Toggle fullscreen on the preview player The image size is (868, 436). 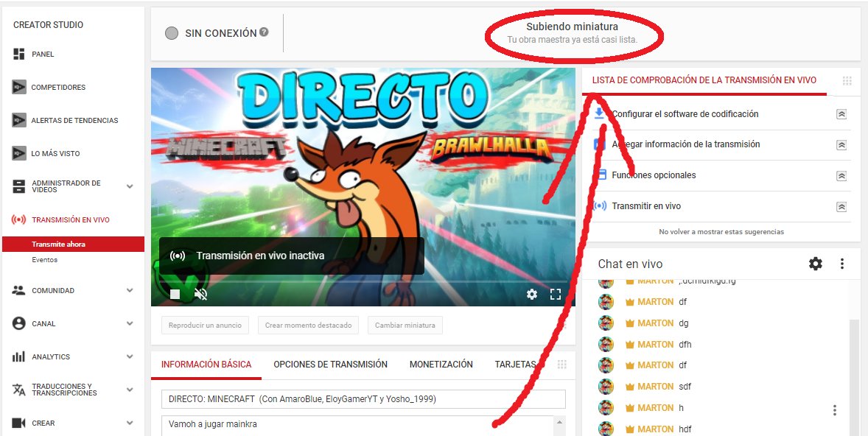[x=556, y=295]
